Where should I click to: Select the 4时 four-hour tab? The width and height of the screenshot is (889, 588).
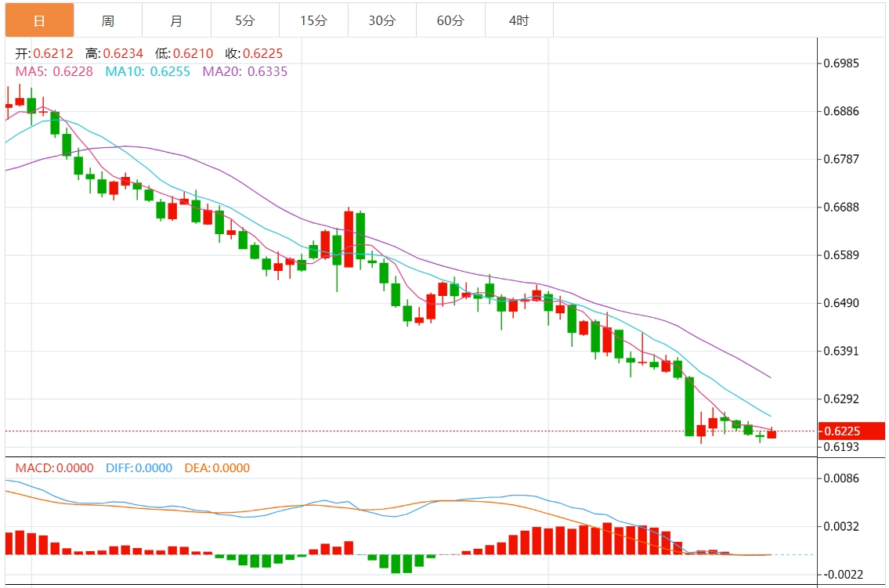(519, 20)
